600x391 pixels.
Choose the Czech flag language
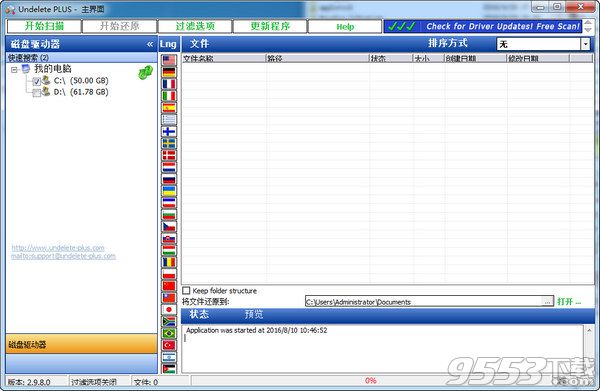169,226
